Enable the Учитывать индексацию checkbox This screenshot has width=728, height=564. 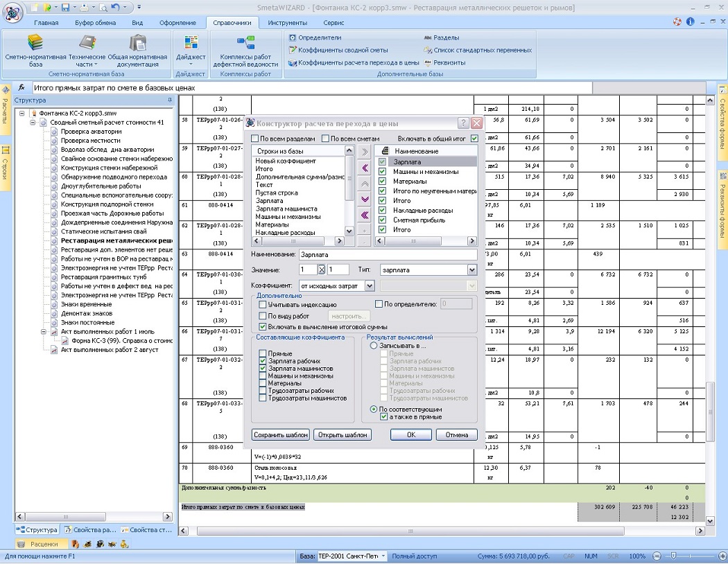(263, 305)
